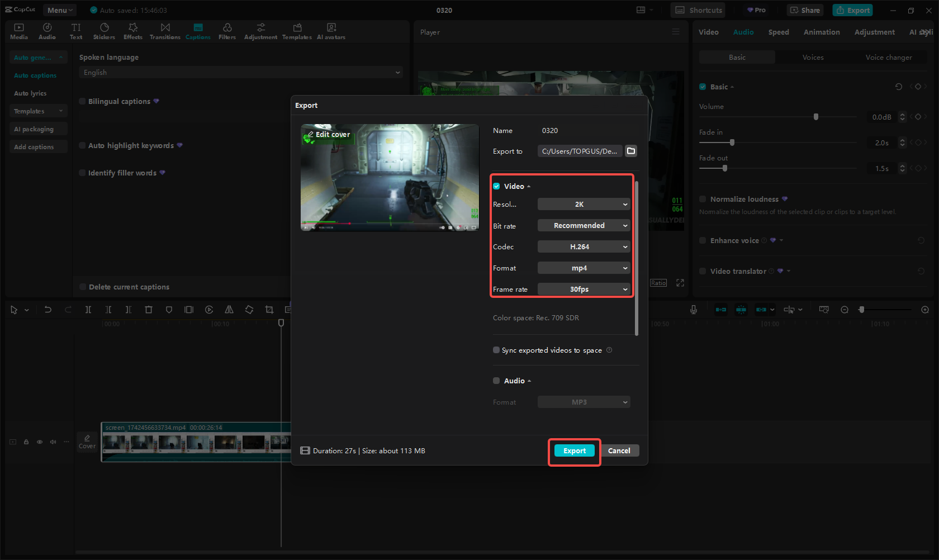This screenshot has width=939, height=560.
Task: Click the folder icon next to Export to
Action: (x=631, y=151)
